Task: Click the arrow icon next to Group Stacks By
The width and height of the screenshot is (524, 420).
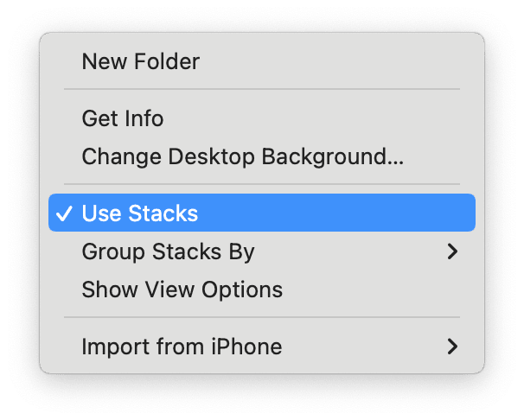Action: 451,251
